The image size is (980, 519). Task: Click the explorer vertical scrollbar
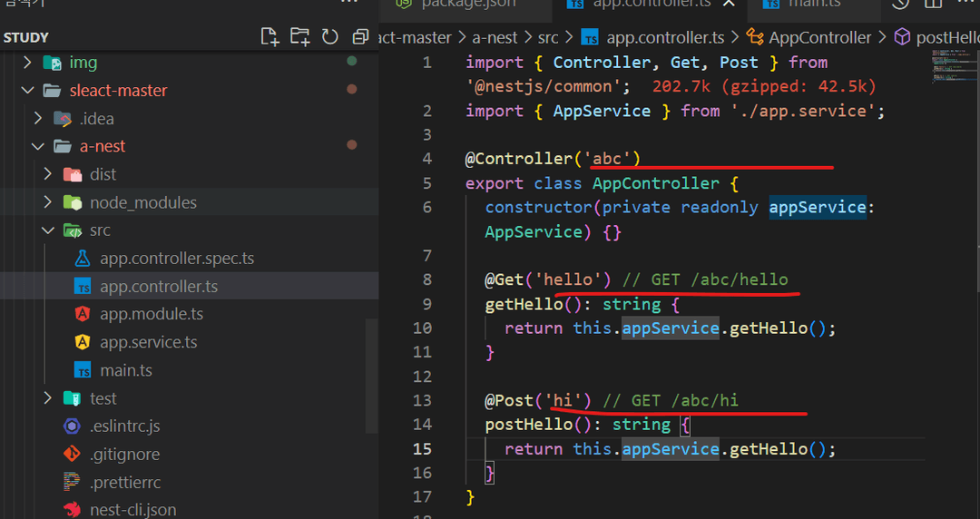point(372,375)
